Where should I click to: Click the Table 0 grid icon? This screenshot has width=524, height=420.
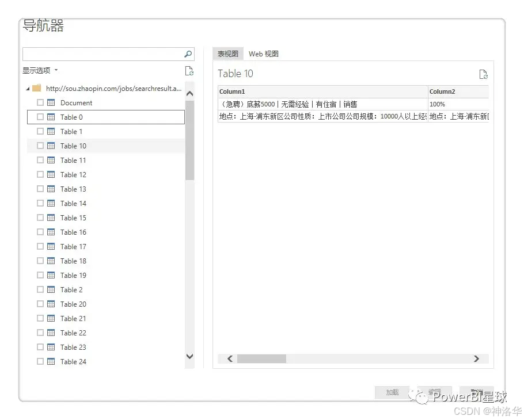pos(51,117)
